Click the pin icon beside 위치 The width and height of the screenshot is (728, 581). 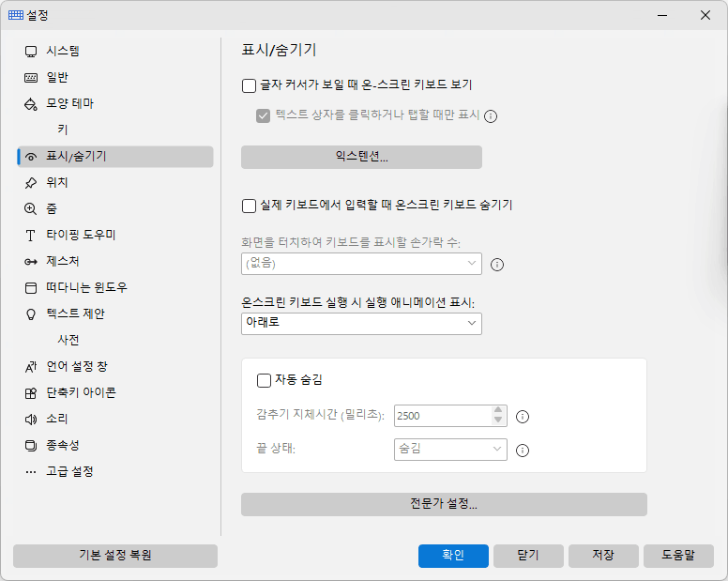point(31,183)
